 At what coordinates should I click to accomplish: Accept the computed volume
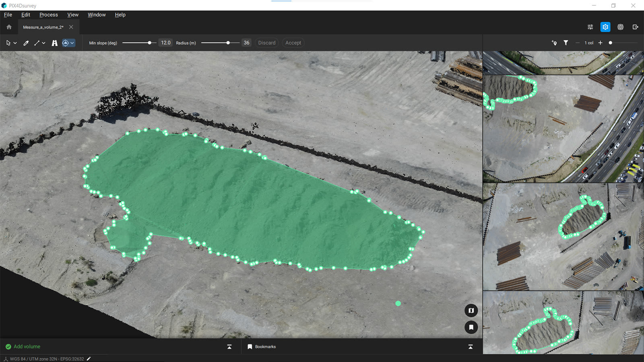[293, 43]
